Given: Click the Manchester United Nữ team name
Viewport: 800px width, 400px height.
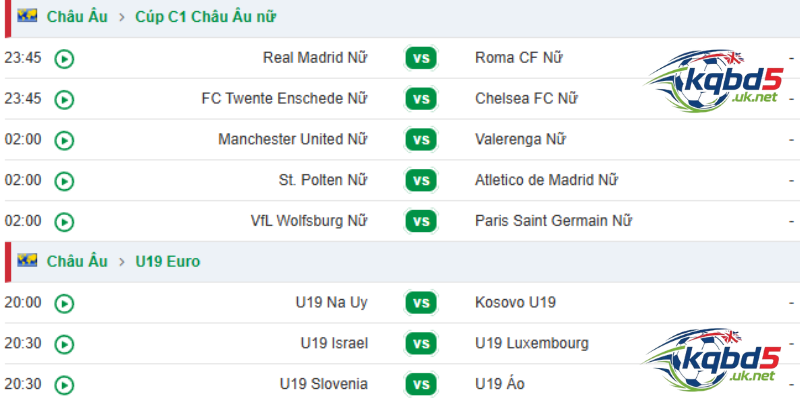Looking at the screenshot, I should [x=292, y=140].
